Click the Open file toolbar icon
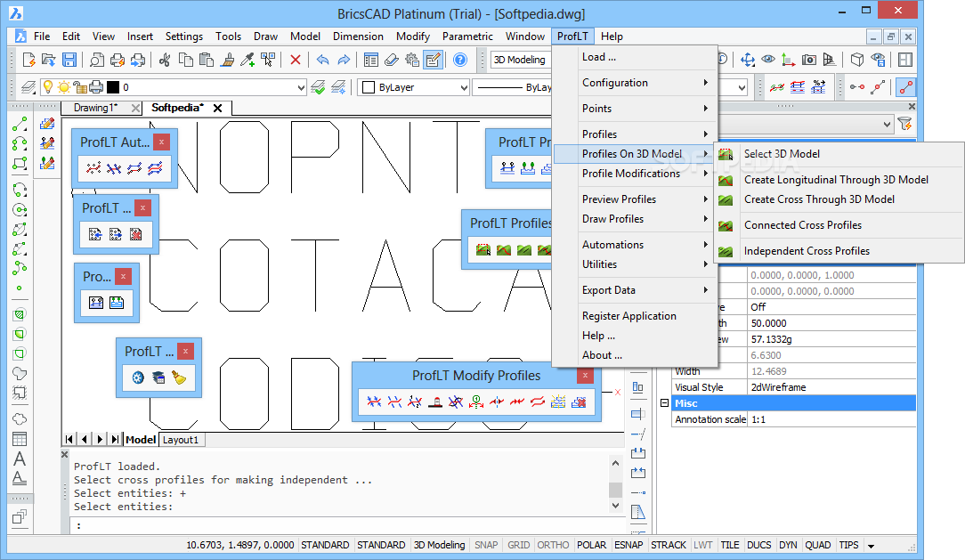965x560 pixels. tap(49, 60)
